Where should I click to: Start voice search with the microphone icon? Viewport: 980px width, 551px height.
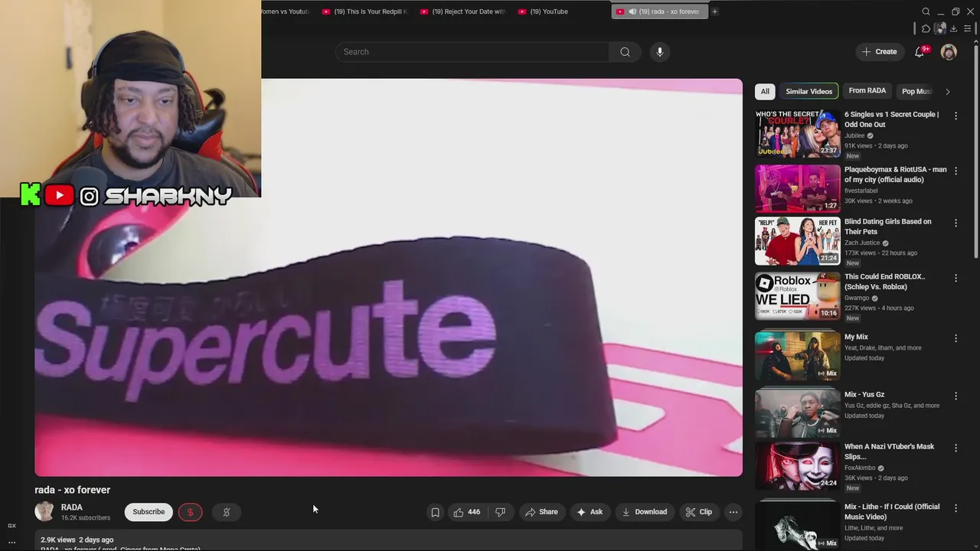click(x=659, y=52)
